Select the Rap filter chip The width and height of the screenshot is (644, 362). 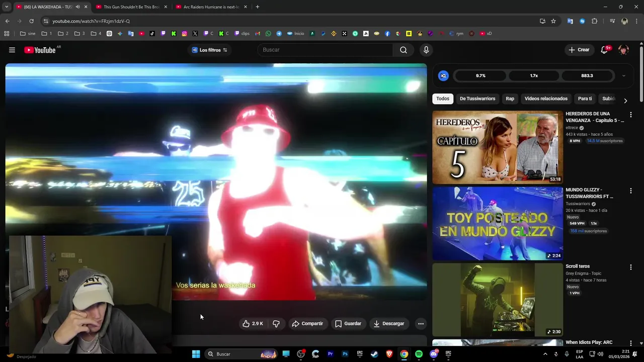pos(510,99)
